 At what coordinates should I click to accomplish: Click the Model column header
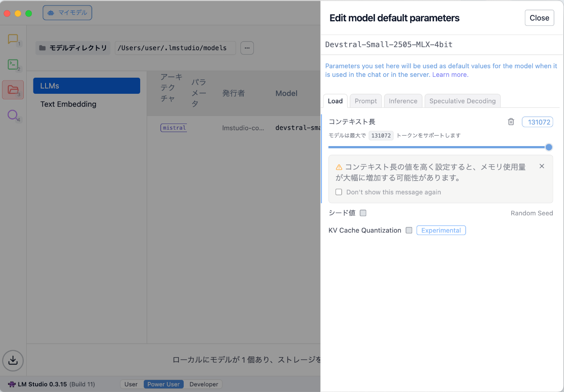(286, 93)
